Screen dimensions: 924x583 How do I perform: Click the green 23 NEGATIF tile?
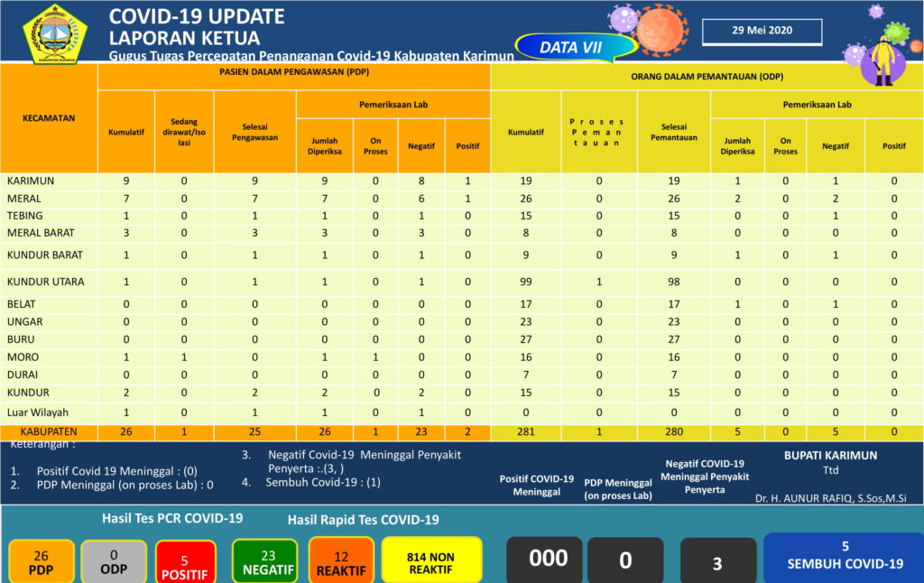[267, 561]
